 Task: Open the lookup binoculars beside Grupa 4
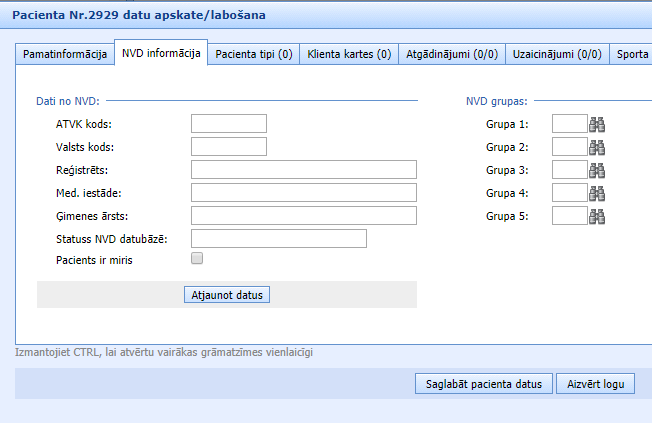tap(598, 192)
